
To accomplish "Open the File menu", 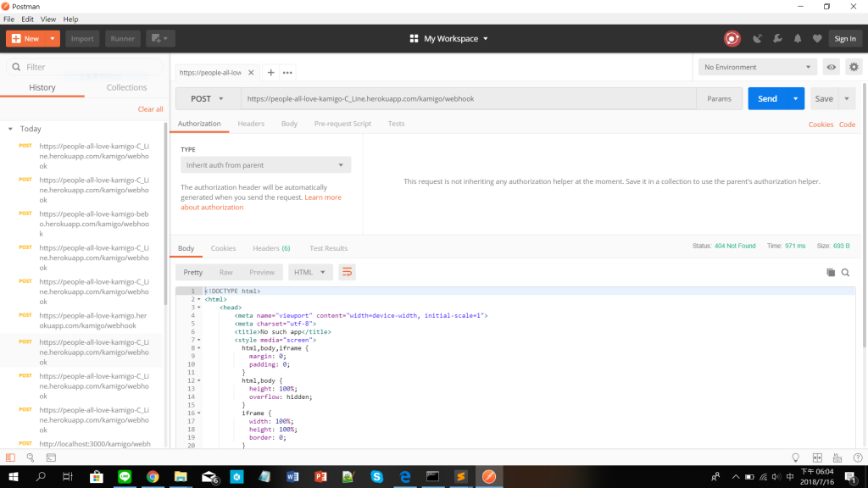I will click(8, 19).
